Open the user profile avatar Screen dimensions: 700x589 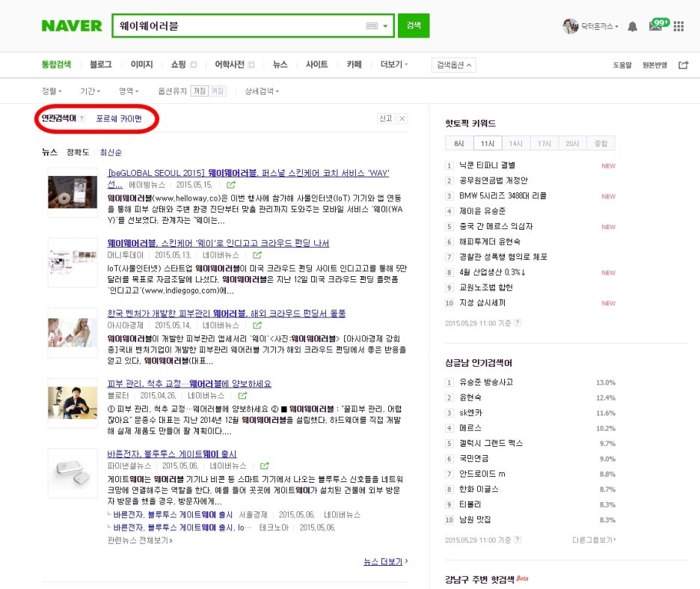(570, 26)
